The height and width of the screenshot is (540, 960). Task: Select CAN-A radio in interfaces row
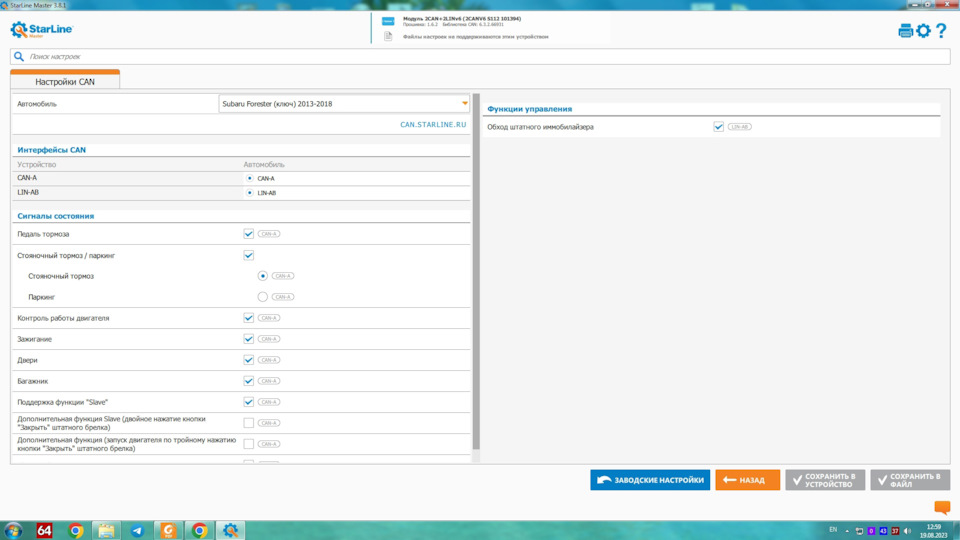(x=249, y=178)
